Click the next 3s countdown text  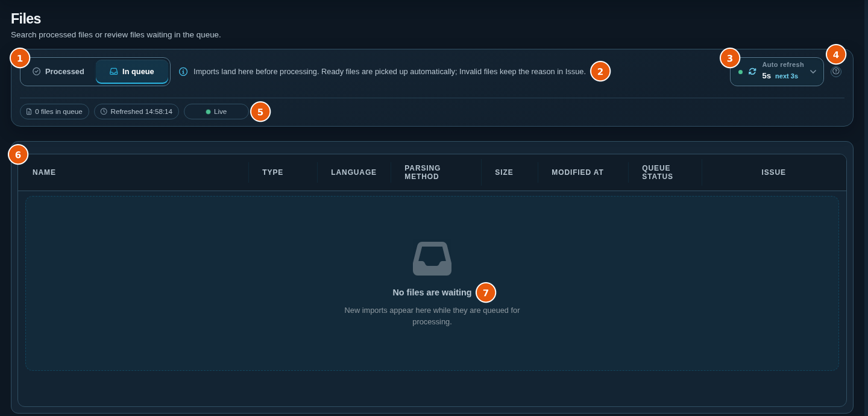click(x=787, y=76)
